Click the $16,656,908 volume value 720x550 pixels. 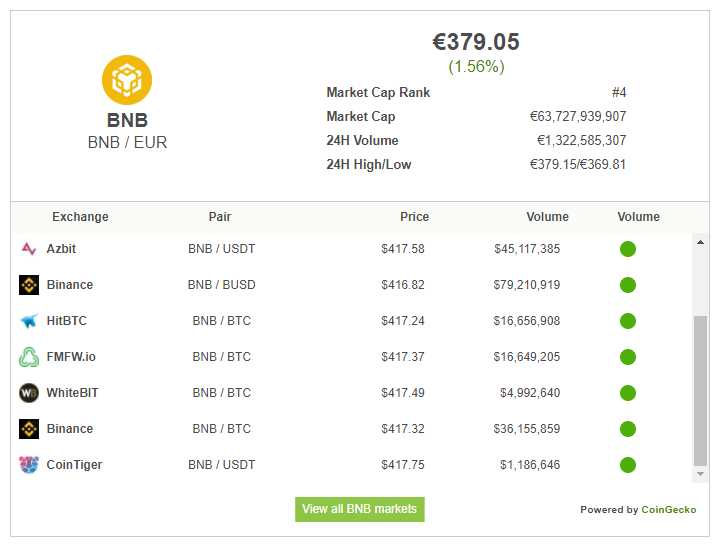click(527, 320)
